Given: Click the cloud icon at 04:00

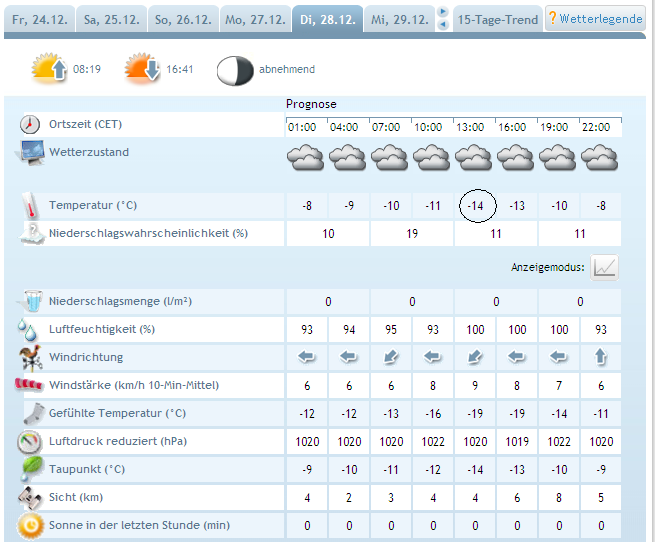Looking at the screenshot, I should [x=348, y=158].
